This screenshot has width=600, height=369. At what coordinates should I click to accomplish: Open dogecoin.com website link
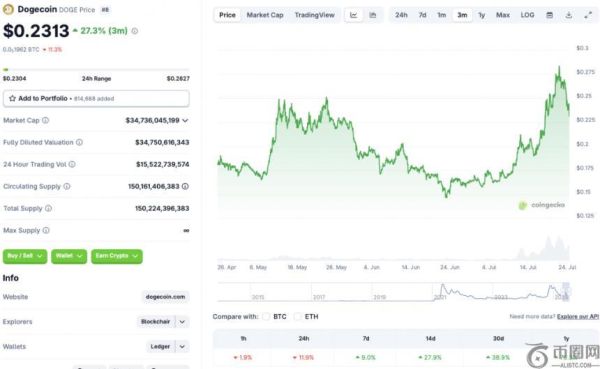[165, 297]
